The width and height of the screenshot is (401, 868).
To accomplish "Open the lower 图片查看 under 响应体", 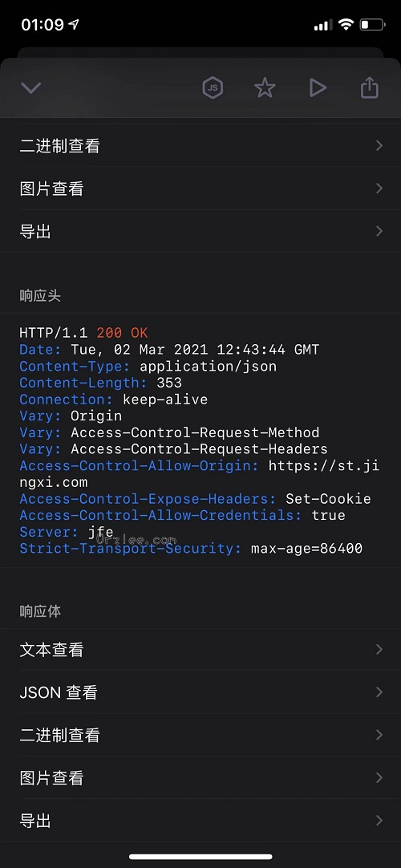I will [200, 778].
